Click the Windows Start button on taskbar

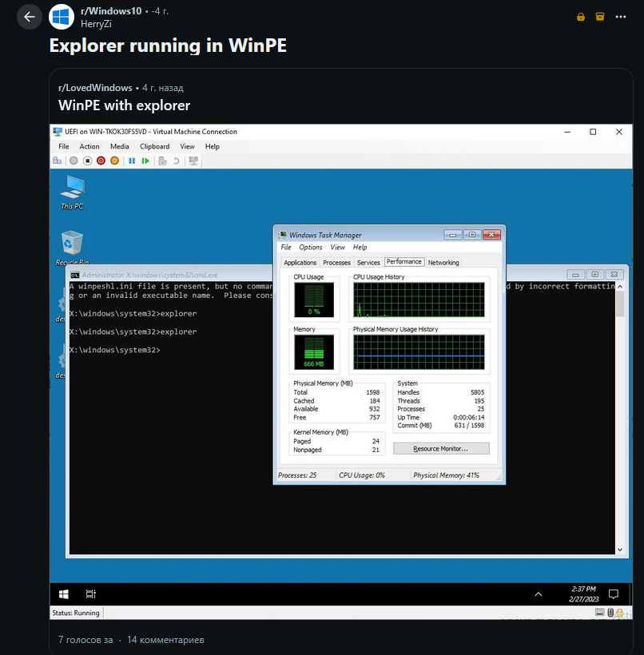[x=64, y=594]
